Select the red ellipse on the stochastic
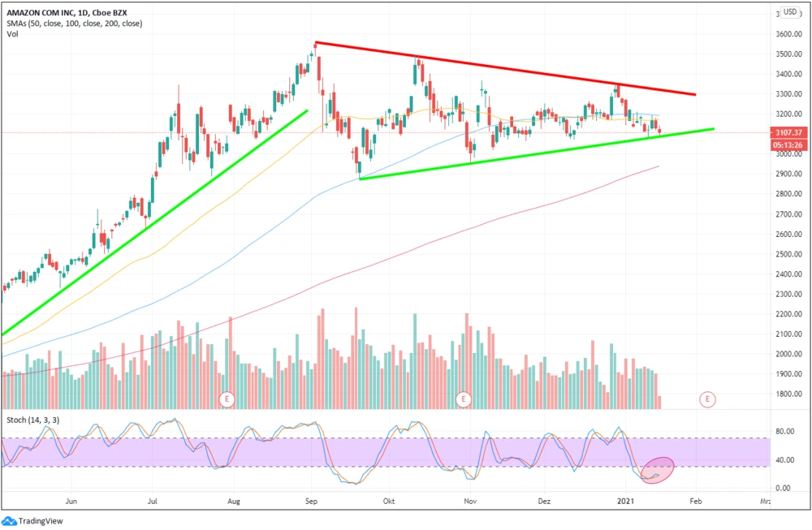 pyautogui.click(x=658, y=469)
